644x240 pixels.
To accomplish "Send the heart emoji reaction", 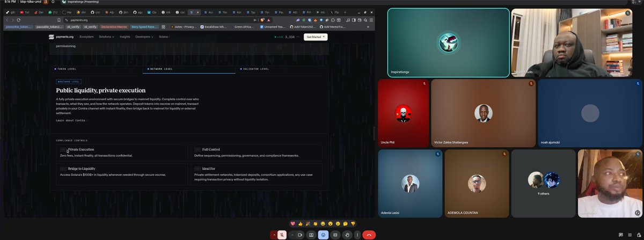I will click(x=292, y=223).
